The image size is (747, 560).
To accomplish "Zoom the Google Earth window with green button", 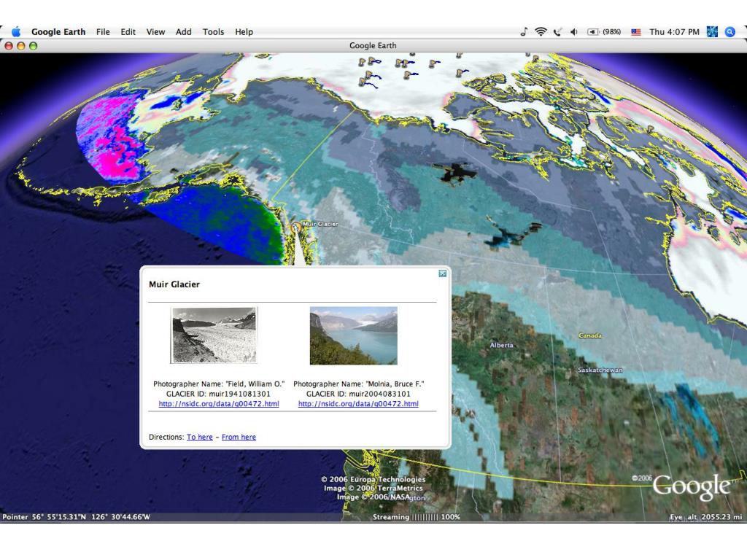I will [33, 46].
